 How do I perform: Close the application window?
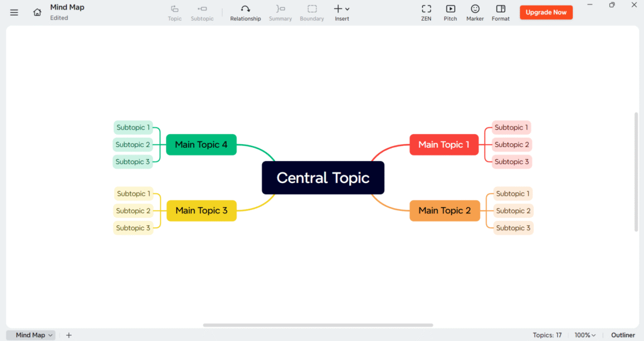[634, 5]
